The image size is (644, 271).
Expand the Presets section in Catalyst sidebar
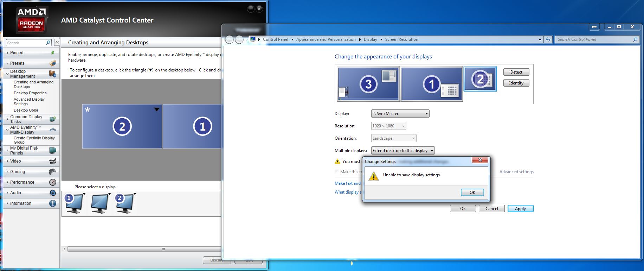pyautogui.click(x=7, y=63)
